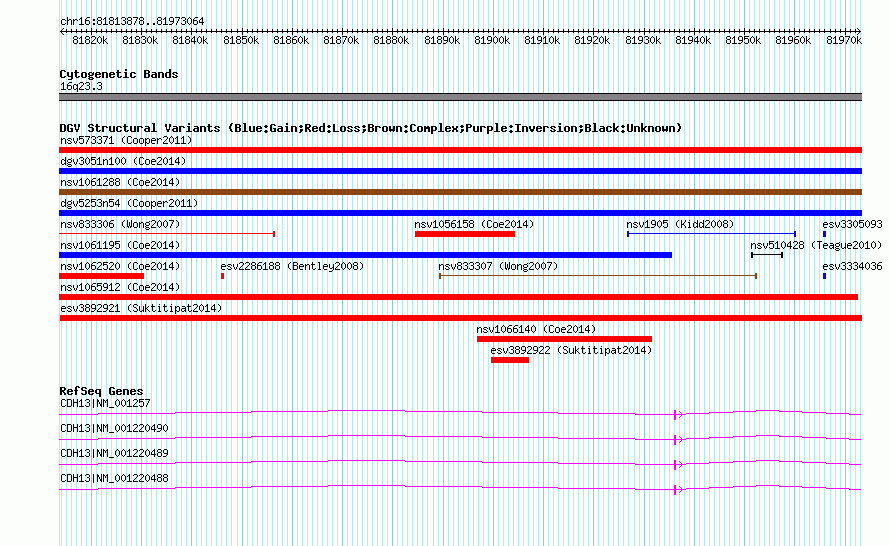Select the blue dgv3051n100 gain bar
The width and height of the screenshot is (890, 546).
point(460,171)
